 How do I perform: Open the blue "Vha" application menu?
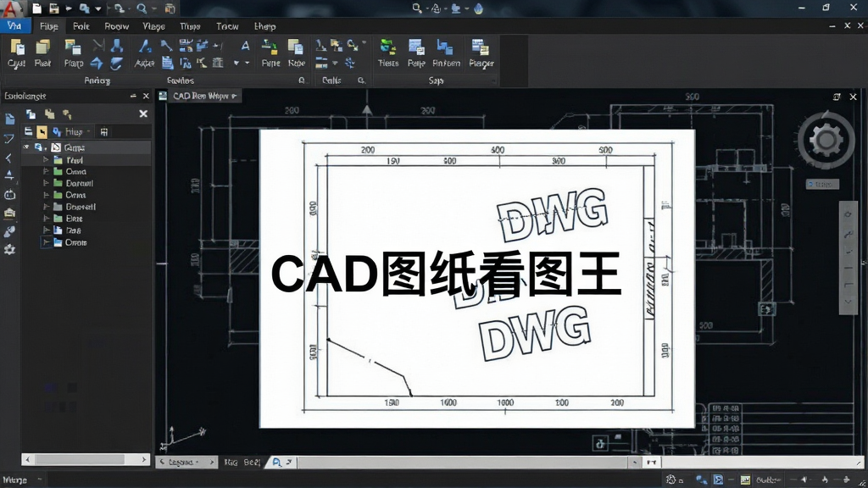tap(15, 26)
